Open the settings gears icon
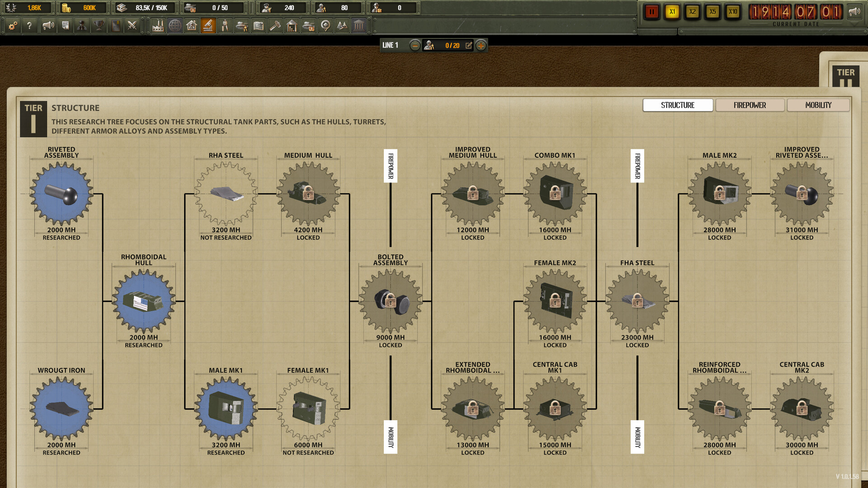Image resolution: width=868 pixels, height=488 pixels. click(x=13, y=26)
